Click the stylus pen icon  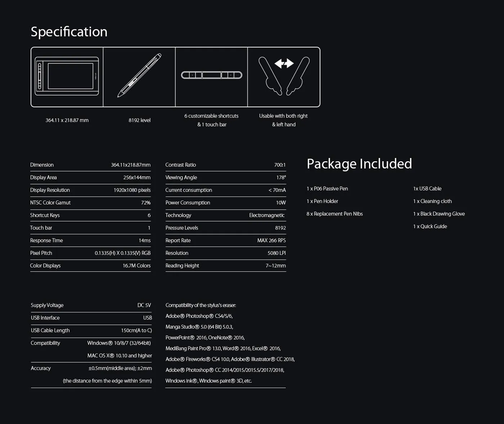click(139, 76)
